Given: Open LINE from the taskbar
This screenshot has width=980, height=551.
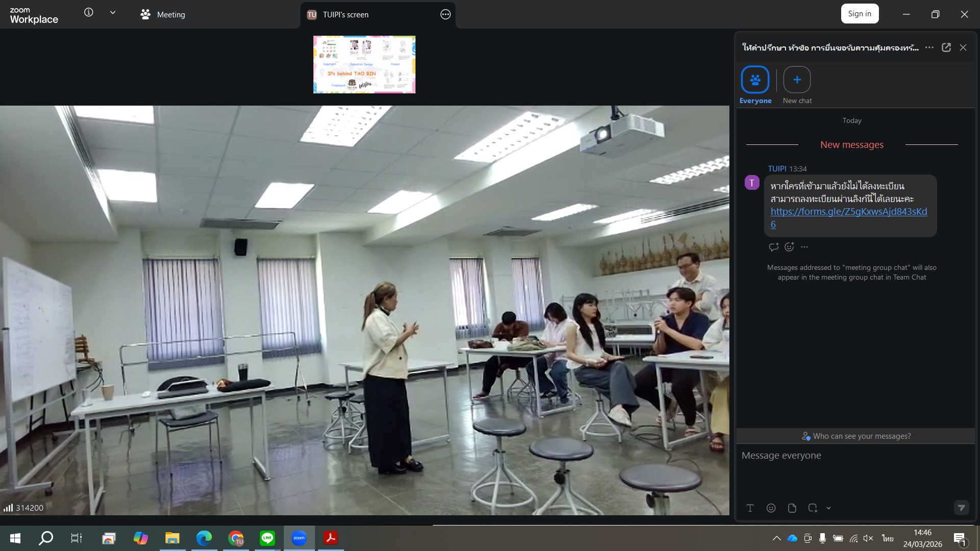Looking at the screenshot, I should 267,538.
